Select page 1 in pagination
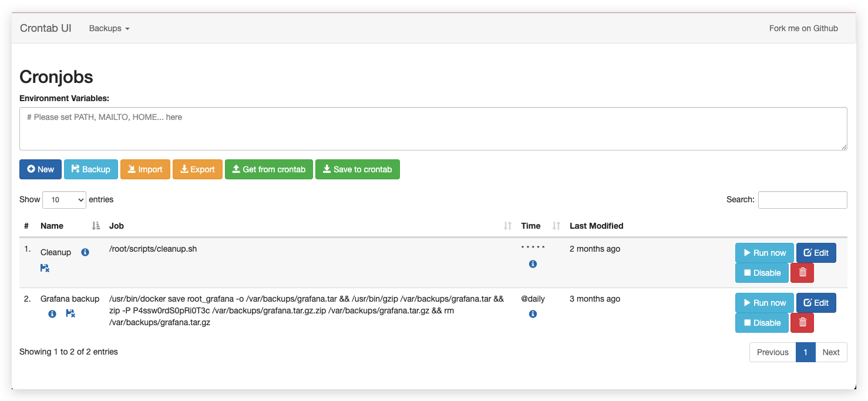 806,352
